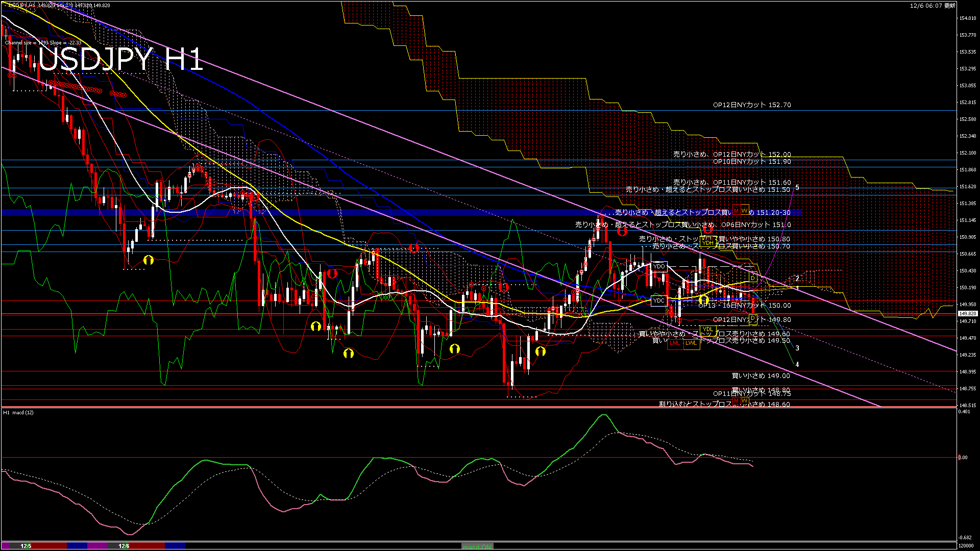Screen dimensions: 980x551
Task: Click the USDJPY H1 chart title
Action: [120, 59]
